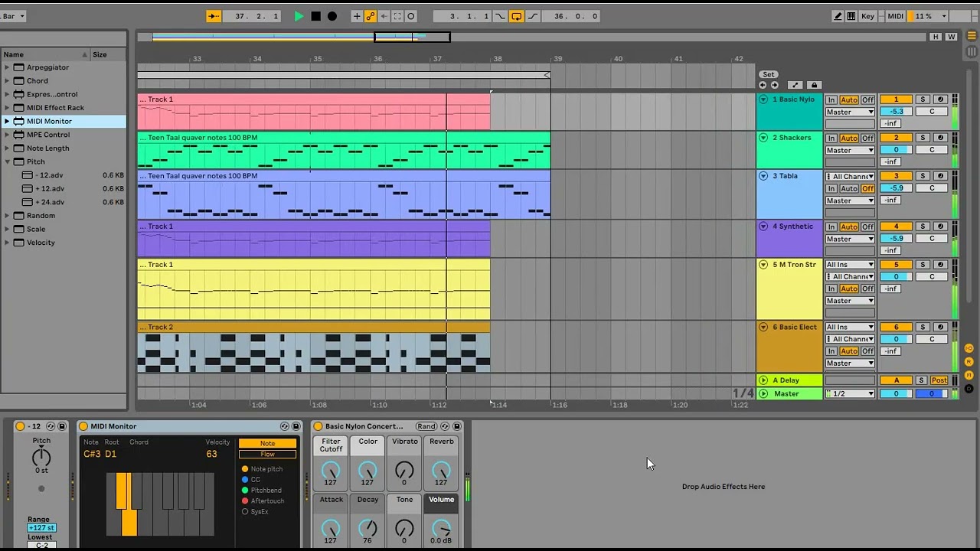This screenshot has width=980, height=551.
Task: Toggle Post button on A Delay return
Action: tap(939, 380)
